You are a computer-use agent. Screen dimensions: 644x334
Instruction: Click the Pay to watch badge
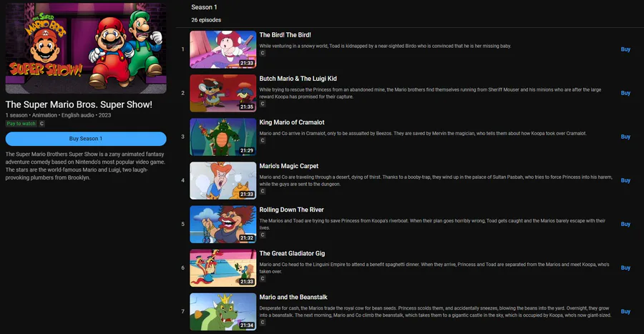click(x=21, y=124)
